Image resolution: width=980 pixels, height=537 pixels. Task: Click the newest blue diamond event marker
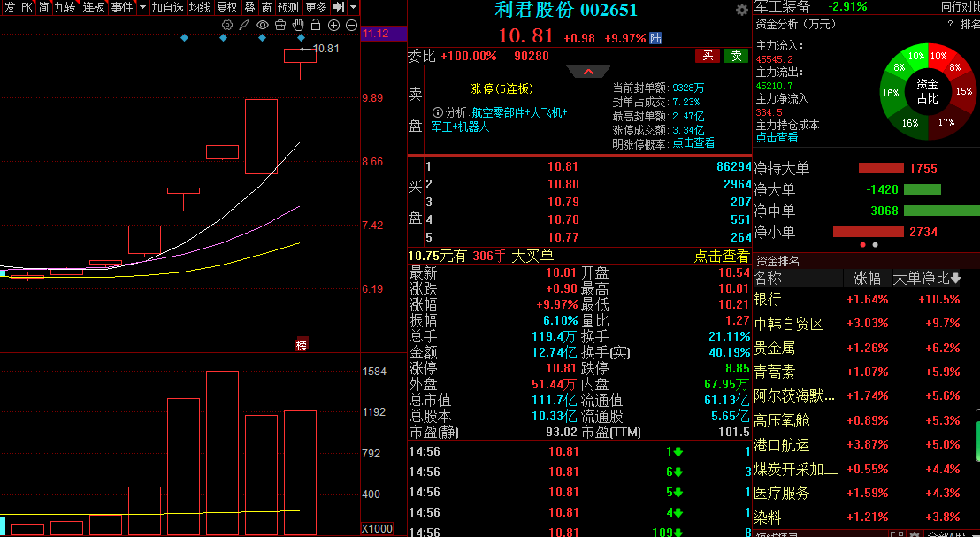pyautogui.click(x=302, y=38)
